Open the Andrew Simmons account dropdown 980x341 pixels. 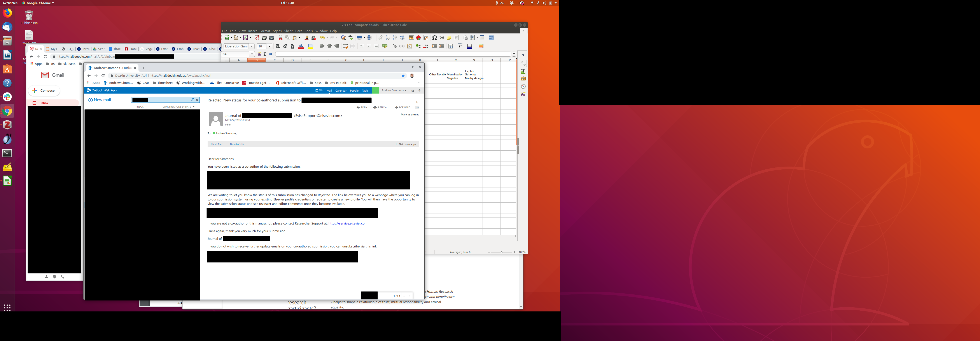[394, 90]
